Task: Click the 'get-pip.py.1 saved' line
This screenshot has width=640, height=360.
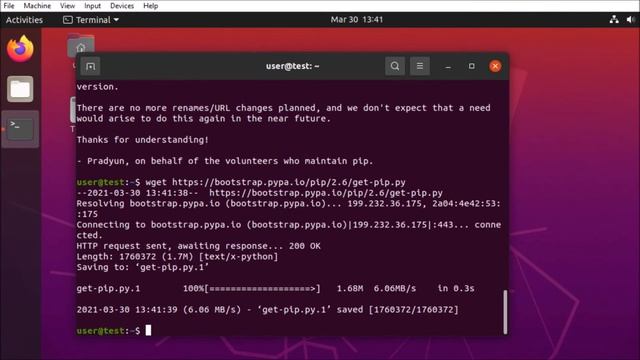Action: coord(267,309)
